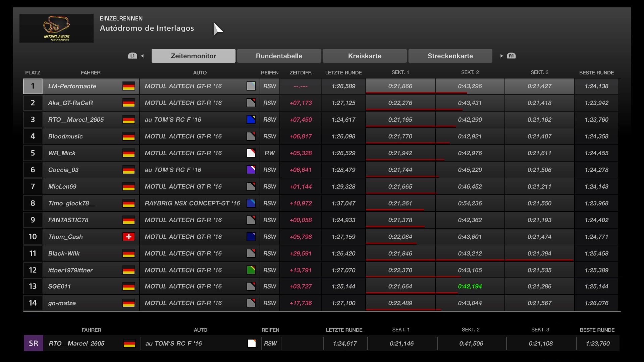
Task: Click the purple SR badge icon
Action: pyautogui.click(x=33, y=344)
